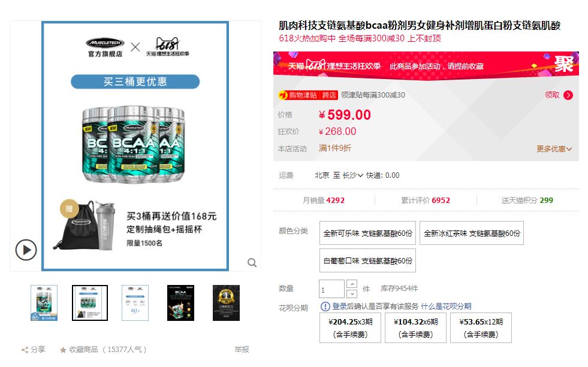Select 全新冰红茶味 flavor option
The width and height of the screenshot is (588, 367).
pos(472,233)
